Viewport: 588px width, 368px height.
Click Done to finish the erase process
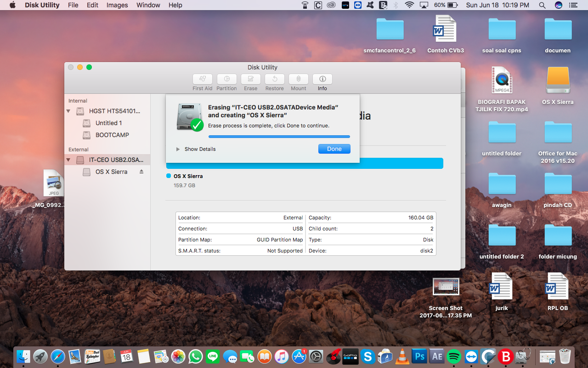click(334, 149)
